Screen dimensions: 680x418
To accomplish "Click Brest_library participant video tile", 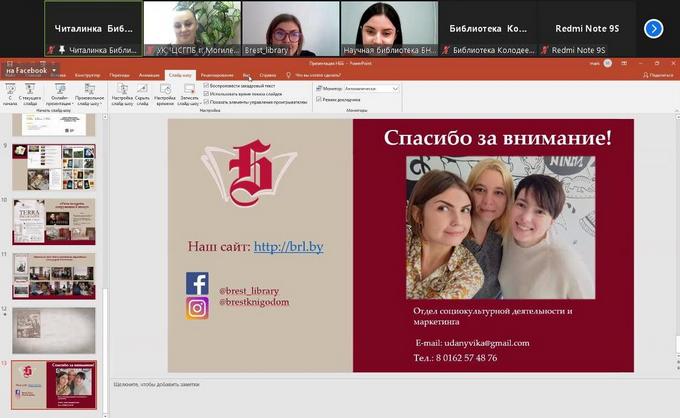I will 291,29.
